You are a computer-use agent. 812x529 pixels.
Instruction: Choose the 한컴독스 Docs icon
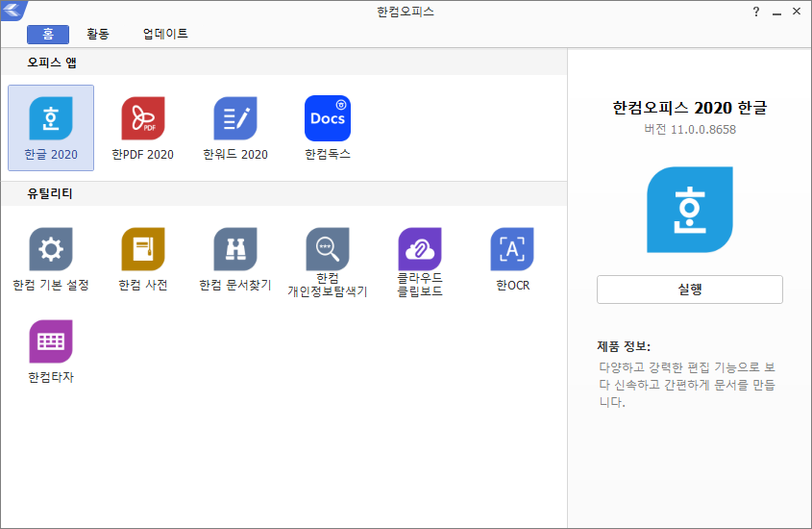coord(328,118)
